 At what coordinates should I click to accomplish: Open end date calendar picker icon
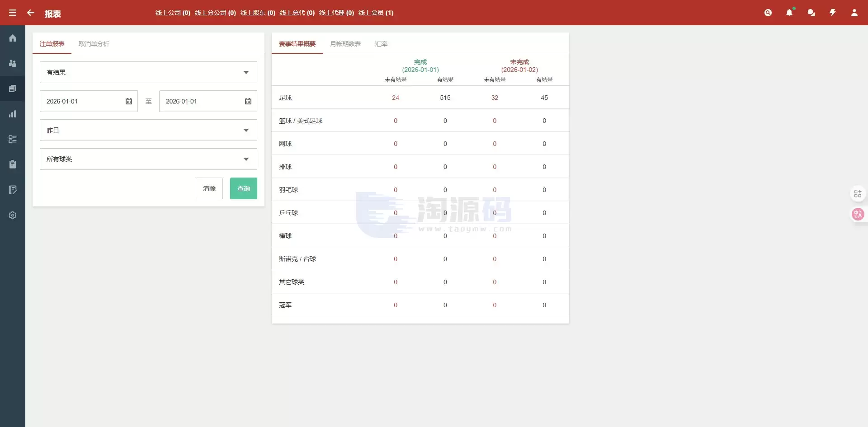[248, 101]
